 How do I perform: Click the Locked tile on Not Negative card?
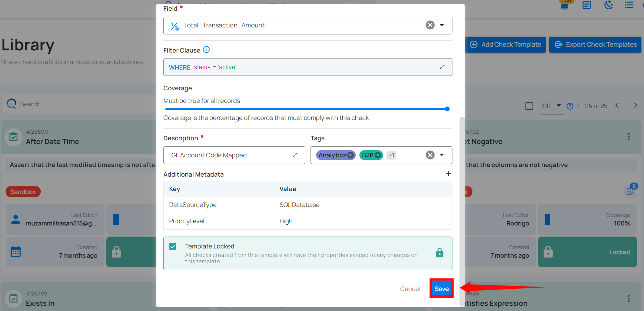pyautogui.click(x=587, y=252)
